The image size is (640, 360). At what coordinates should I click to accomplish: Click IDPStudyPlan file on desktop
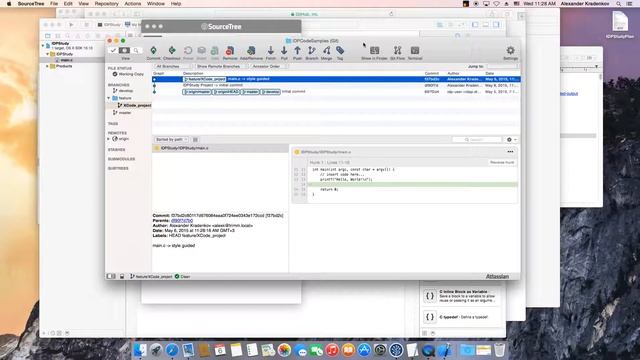click(620, 25)
